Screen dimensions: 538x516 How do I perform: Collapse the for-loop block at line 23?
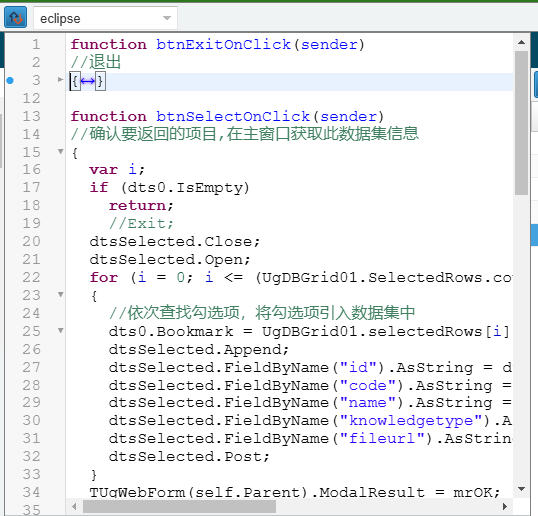click(x=60, y=294)
